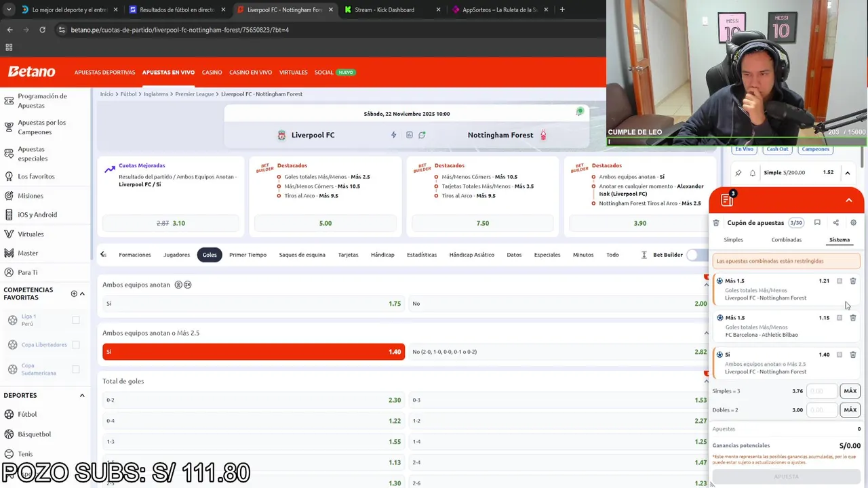Tick the Liga 1 Perú checkbox

pyautogui.click(x=76, y=320)
